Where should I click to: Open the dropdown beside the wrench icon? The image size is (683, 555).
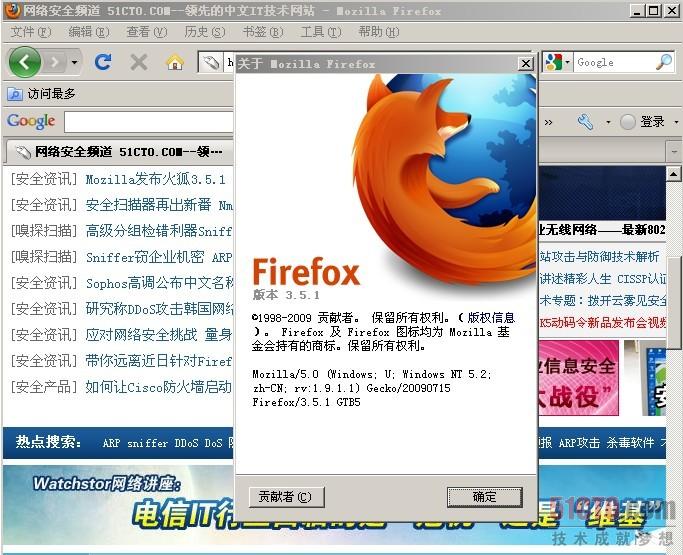click(608, 122)
